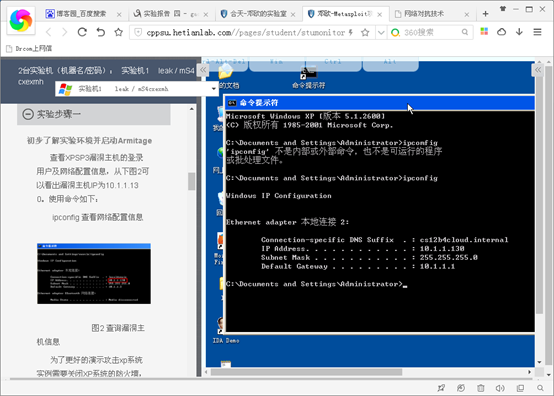Click the undo/restore arrow icon in toolbar

coord(101,32)
